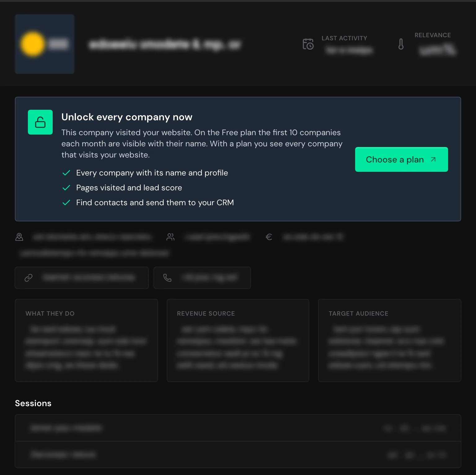
Task: Click the employees people icon
Action: (170, 237)
